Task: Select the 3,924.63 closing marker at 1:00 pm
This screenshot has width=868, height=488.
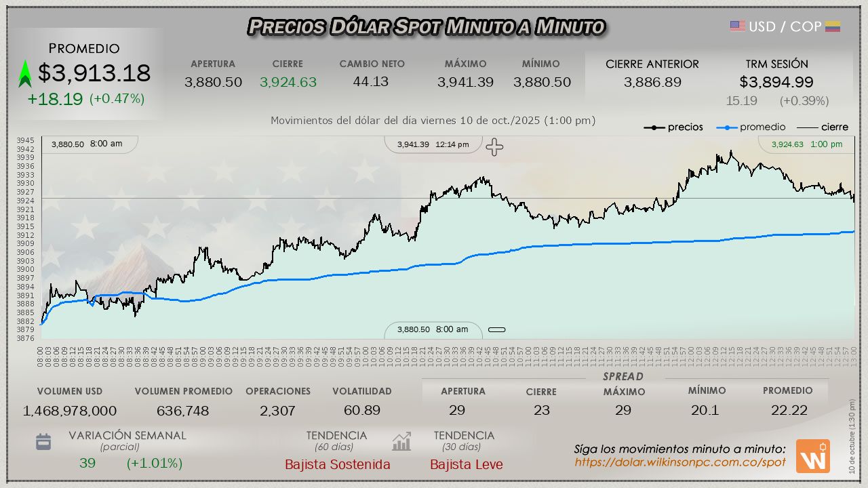Action: pyautogui.click(x=806, y=144)
